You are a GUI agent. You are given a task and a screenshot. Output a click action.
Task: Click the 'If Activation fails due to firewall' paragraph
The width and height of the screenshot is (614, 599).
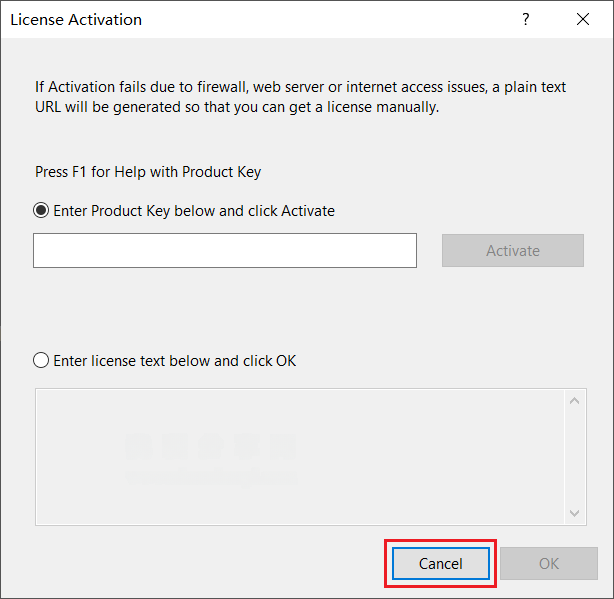(x=300, y=97)
